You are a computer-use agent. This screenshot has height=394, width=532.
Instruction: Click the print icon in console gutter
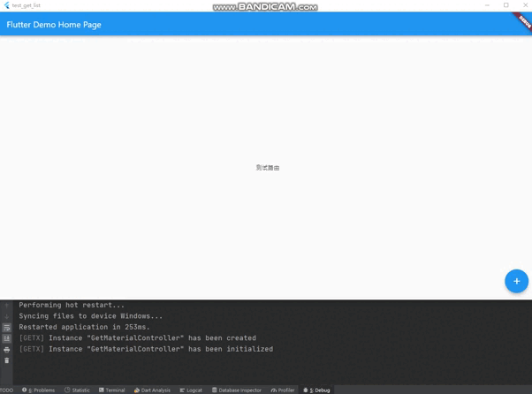[x=6, y=350]
